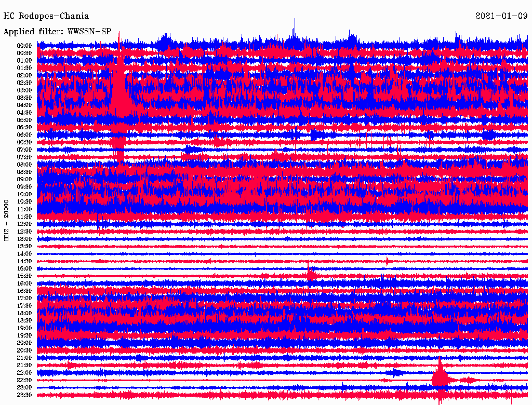Click the 15:30 time row label
Screen dimensions: 532x405
24,276
